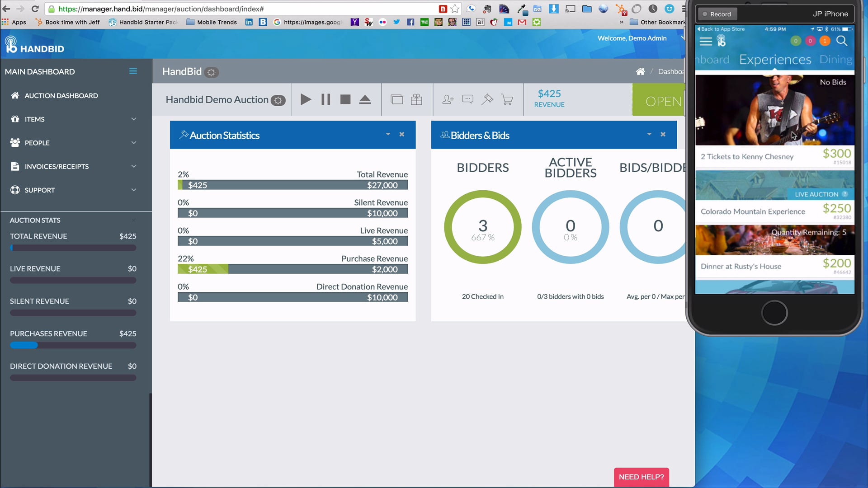Start the auction with the Play icon
868x488 pixels.
(x=306, y=99)
